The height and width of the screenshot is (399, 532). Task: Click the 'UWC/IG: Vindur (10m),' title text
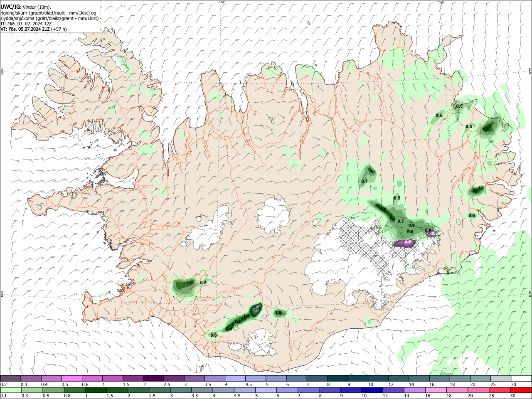[x=25, y=7]
